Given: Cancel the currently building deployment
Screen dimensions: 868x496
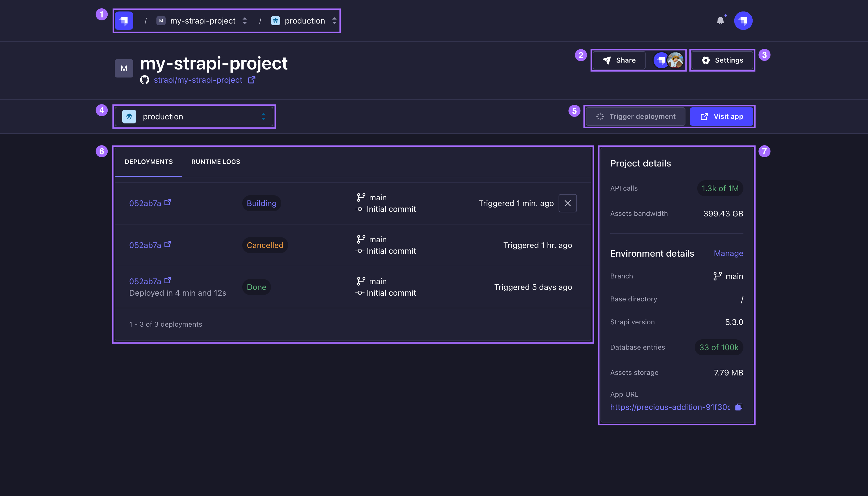Looking at the screenshot, I should 567,203.
